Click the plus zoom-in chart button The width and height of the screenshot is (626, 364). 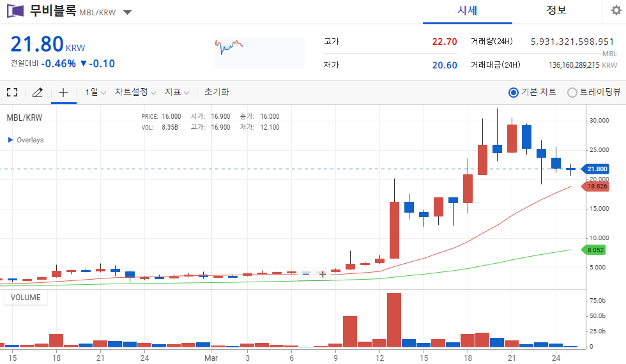323,274
